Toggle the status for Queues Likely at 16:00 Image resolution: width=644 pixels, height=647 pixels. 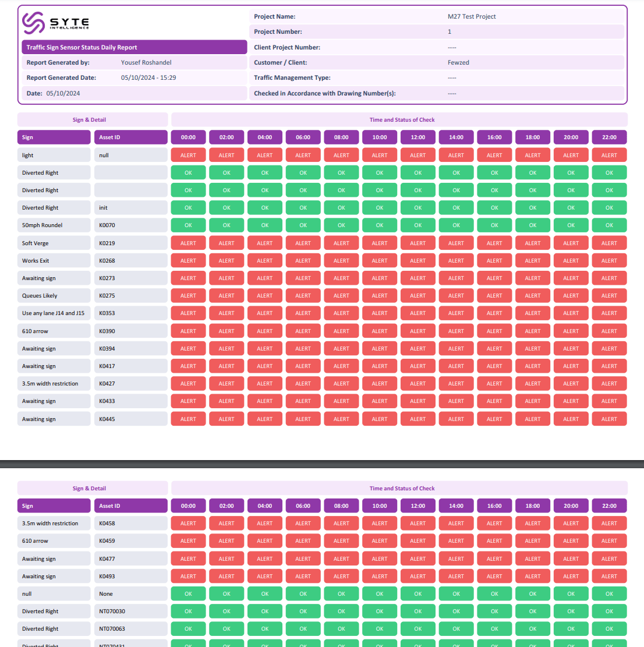click(x=494, y=295)
